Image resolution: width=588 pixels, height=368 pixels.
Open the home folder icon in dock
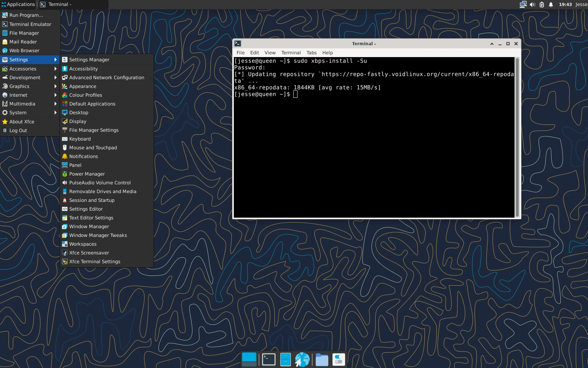click(322, 360)
